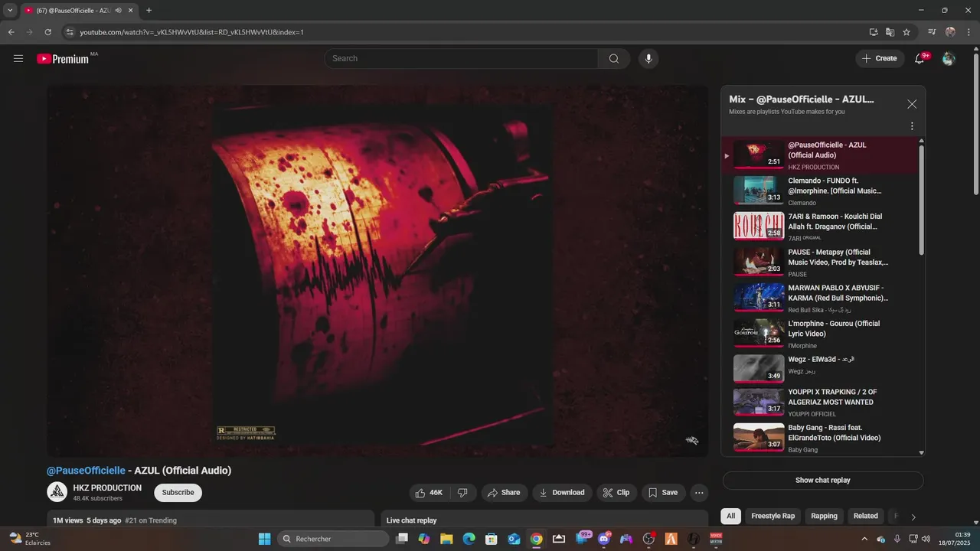980x551 pixels.
Task: View site information icon in address bar
Action: (x=69, y=32)
